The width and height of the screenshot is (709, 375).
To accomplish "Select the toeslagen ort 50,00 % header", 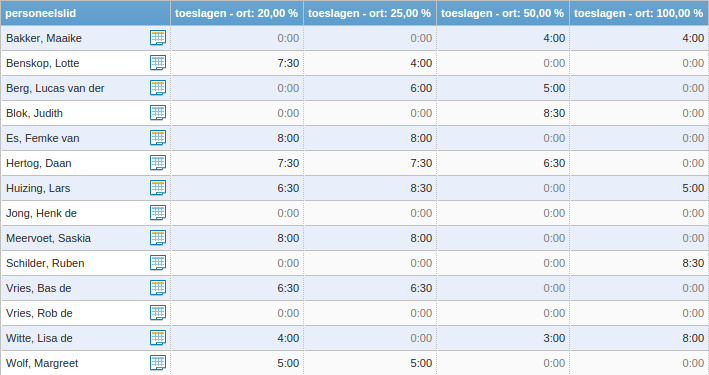I will (502, 13).
